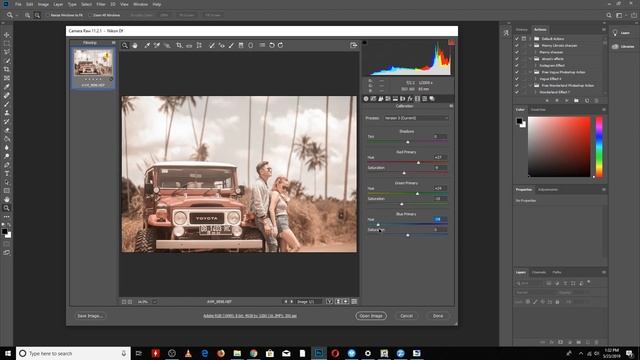Select the Radial Filter tool
Viewport: 640px width, 360px height.
pos(251,45)
